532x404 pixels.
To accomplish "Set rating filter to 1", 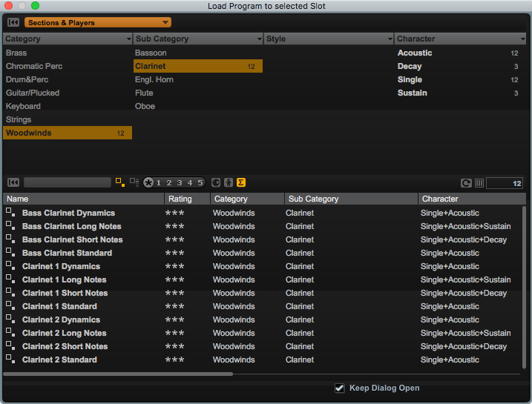I will (159, 182).
